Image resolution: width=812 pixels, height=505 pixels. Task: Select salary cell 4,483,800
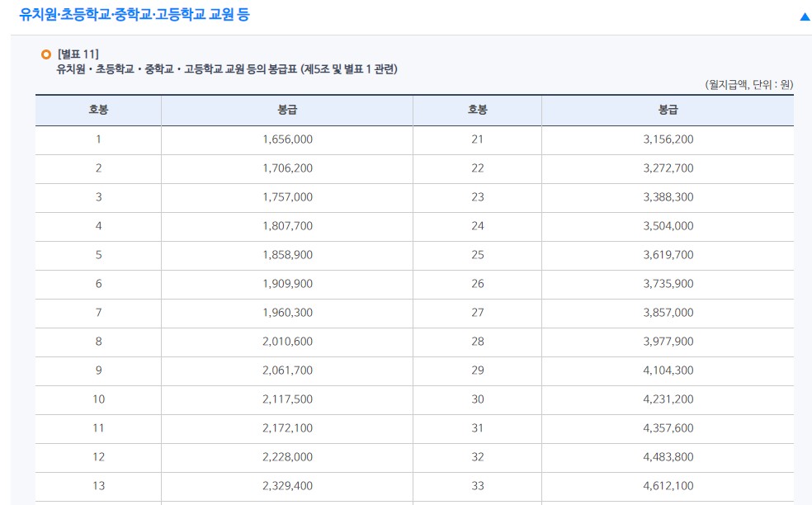pos(668,457)
